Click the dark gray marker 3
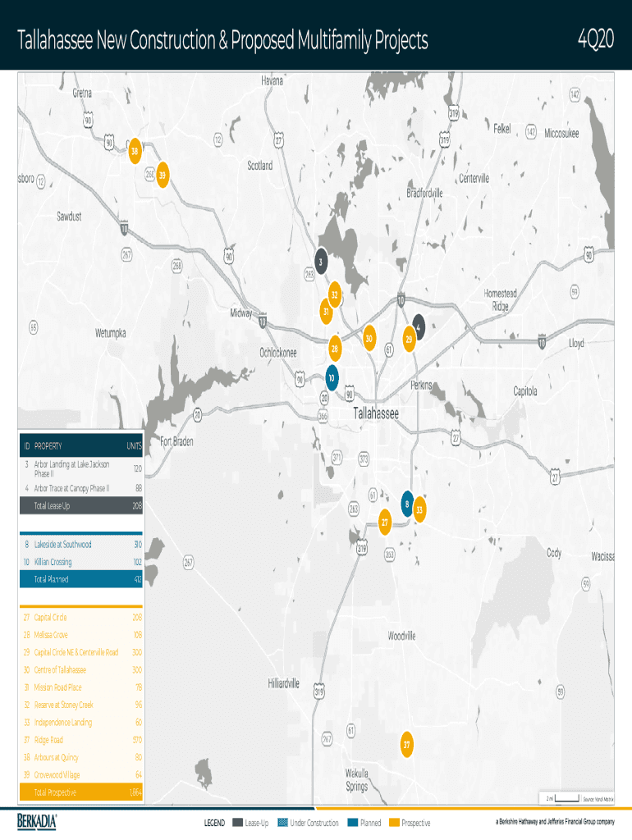The height and width of the screenshot is (840, 632). (322, 260)
